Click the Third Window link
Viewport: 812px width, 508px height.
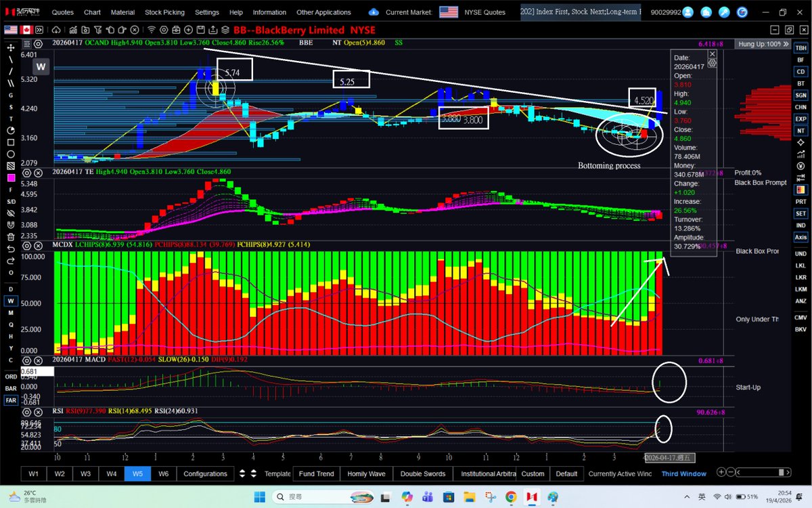[683, 473]
